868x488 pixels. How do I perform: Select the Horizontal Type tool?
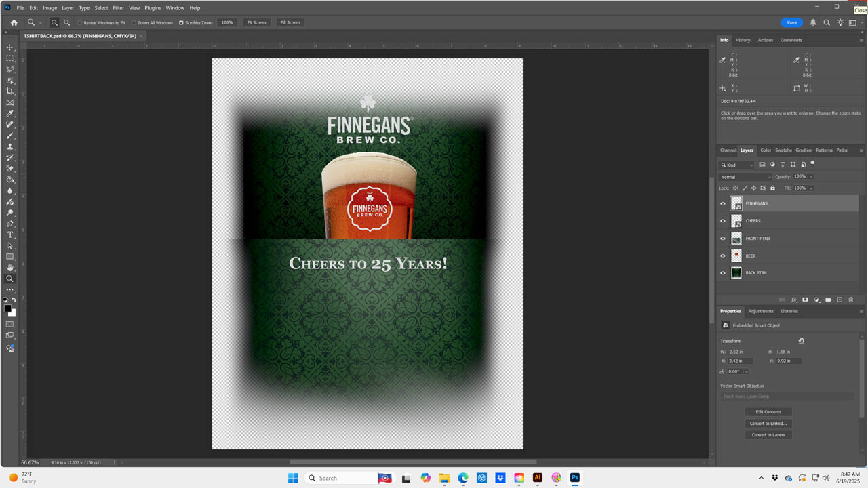10,235
